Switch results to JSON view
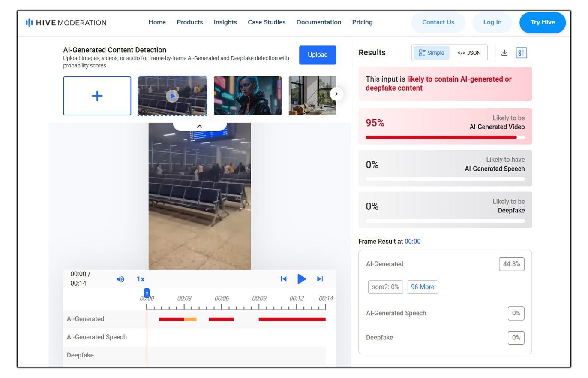 [469, 53]
